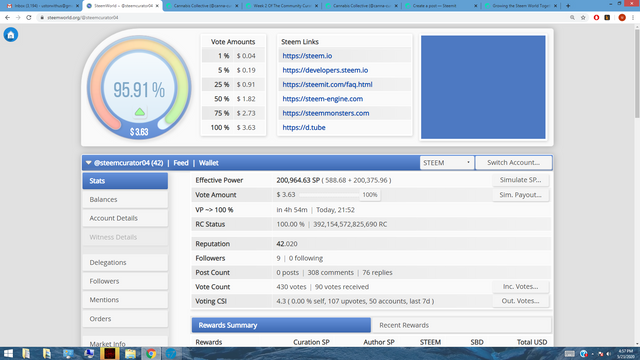Open Mentions in the sidebar
Viewport: 640px width, 360px height.
[x=125, y=300]
